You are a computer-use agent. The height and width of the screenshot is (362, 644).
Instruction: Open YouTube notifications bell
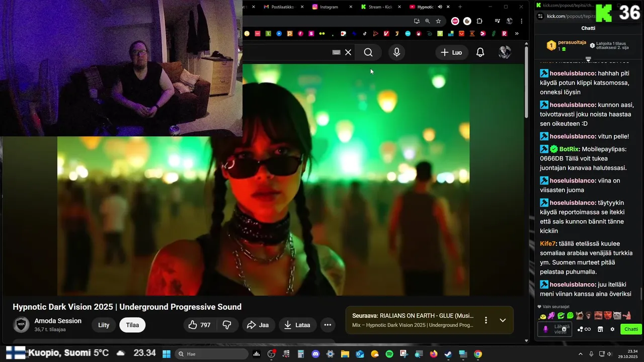point(480,52)
